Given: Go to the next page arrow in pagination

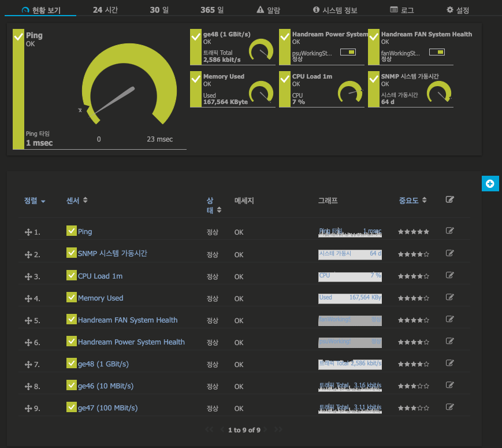Looking at the screenshot, I should [266, 430].
